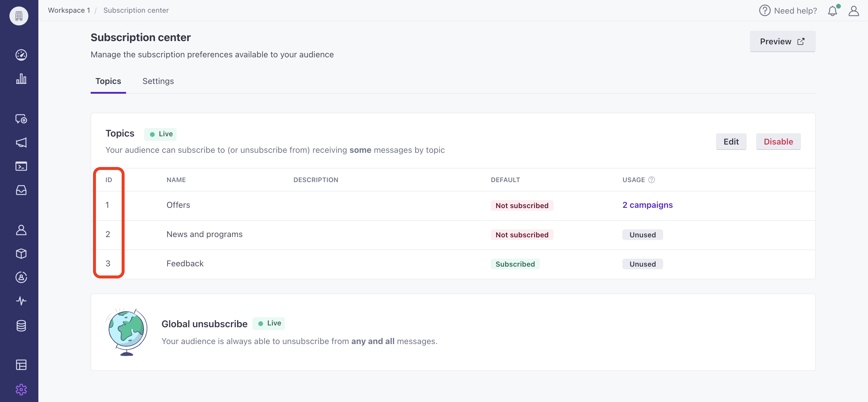This screenshot has height=402, width=868.
Task: Click the Subscription center breadcrumb
Action: pos(136,10)
